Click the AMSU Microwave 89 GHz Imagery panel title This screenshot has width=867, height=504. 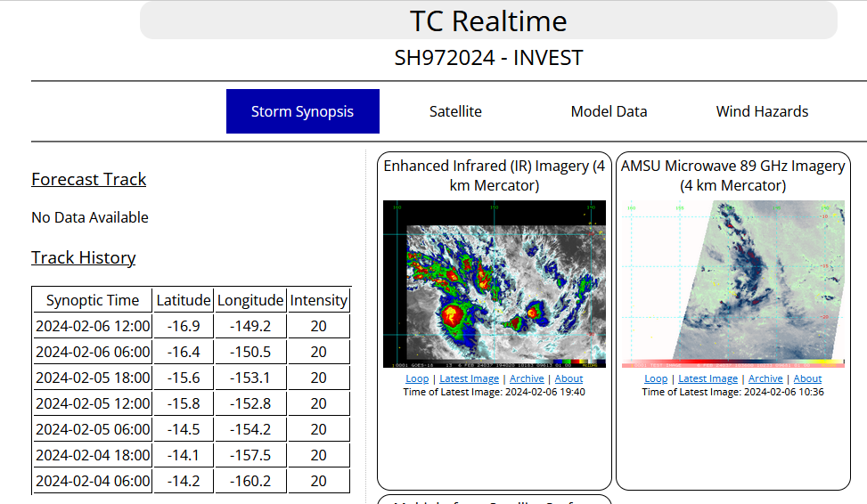point(733,175)
